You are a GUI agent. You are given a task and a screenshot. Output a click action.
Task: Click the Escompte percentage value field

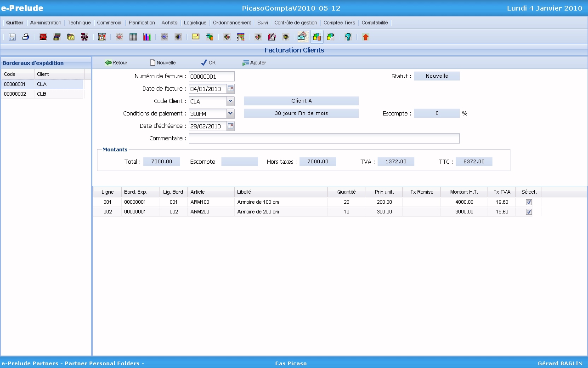coord(437,113)
